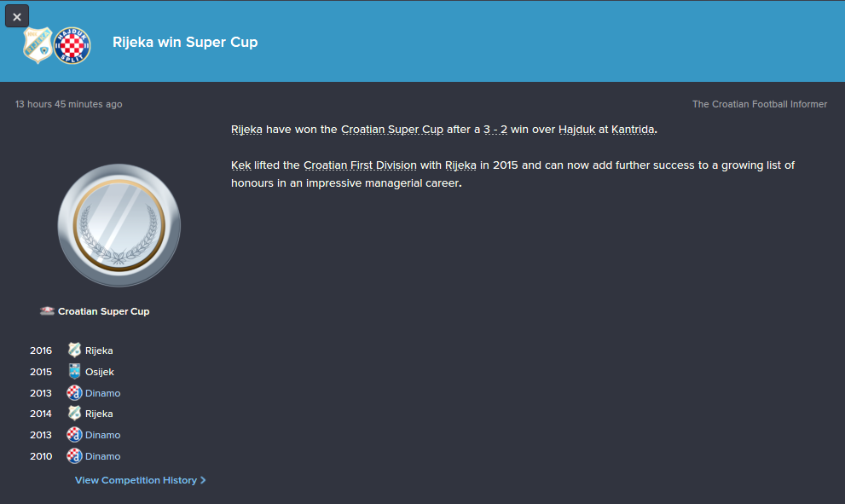Image resolution: width=845 pixels, height=504 pixels.
Task: Click the Dinamo badge next to 2010
Action: [74, 456]
